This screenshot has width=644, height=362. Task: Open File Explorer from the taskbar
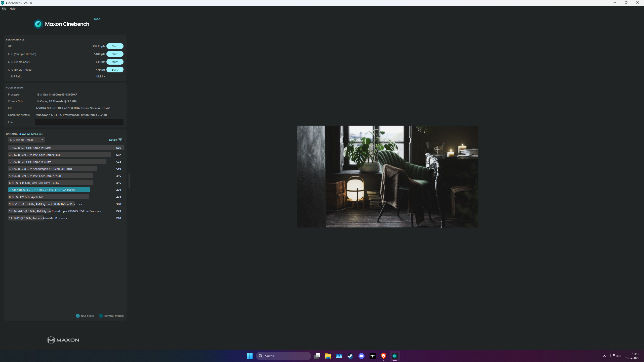328,356
